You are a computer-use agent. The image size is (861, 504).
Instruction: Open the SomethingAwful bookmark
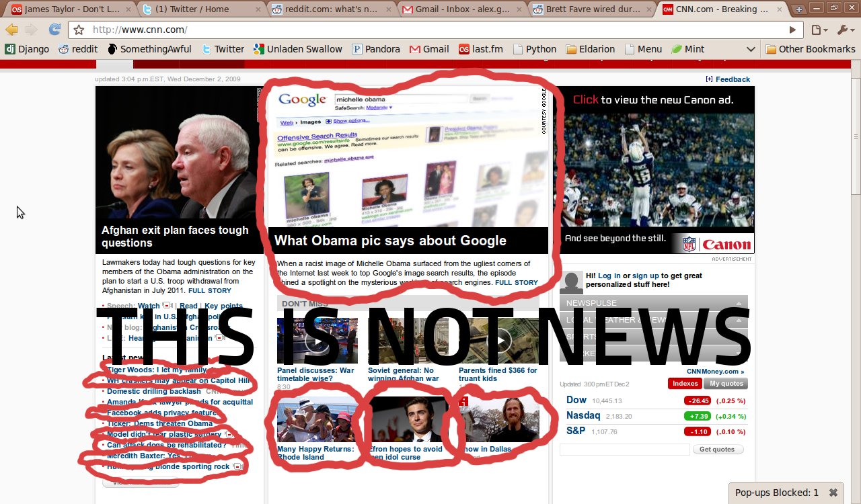(x=149, y=49)
